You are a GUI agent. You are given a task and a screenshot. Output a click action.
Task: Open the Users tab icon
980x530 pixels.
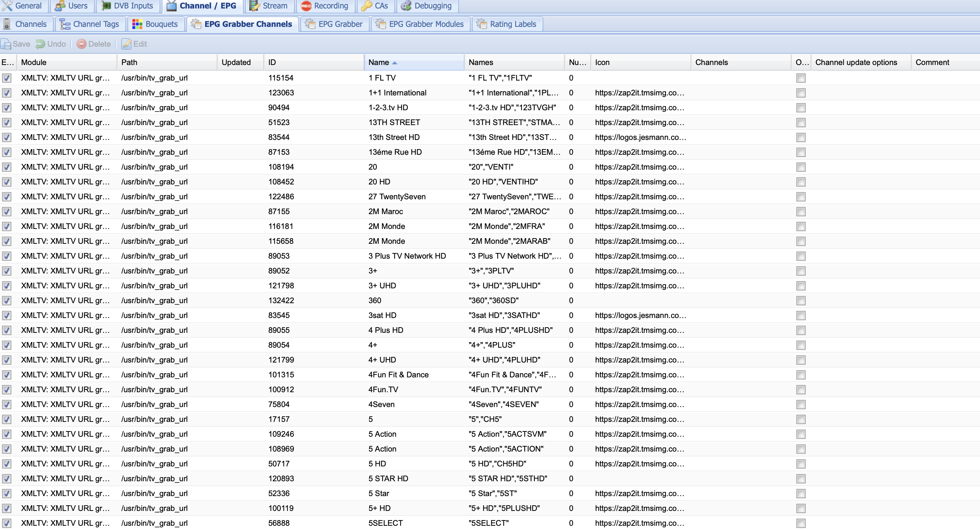[x=60, y=6]
